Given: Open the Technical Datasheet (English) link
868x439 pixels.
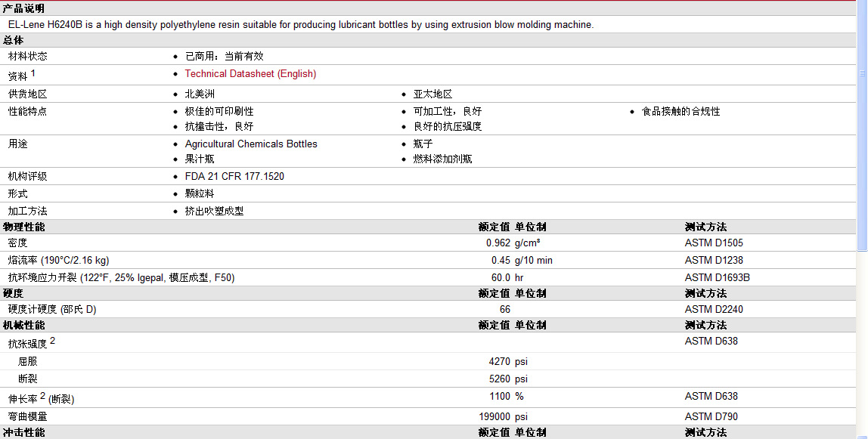Looking at the screenshot, I should point(250,73).
